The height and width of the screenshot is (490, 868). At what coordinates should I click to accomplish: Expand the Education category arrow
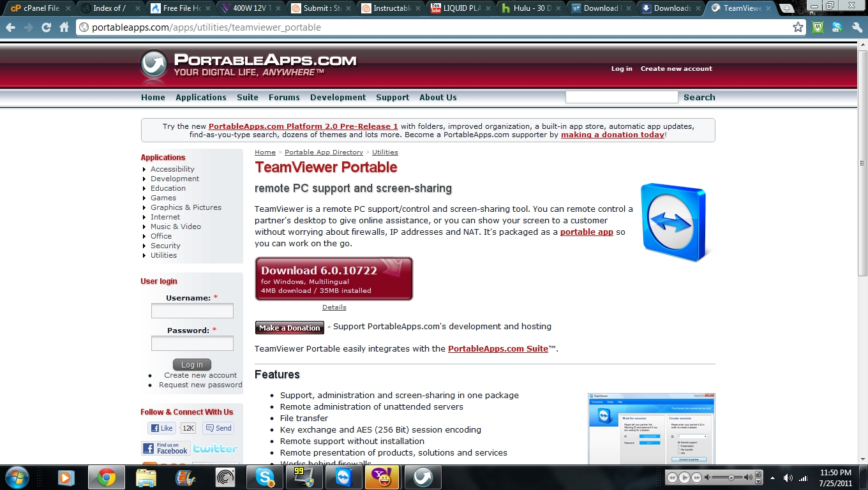144,189
